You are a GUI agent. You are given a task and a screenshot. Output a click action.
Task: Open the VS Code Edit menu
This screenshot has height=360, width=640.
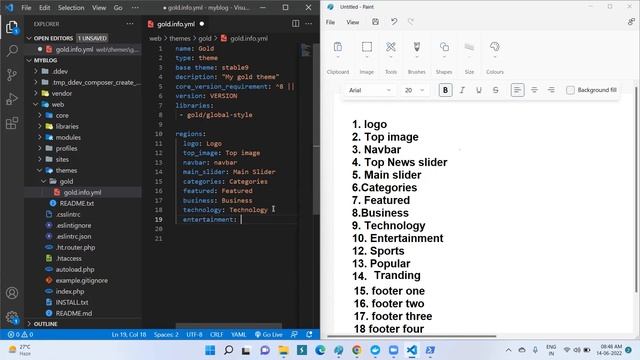(x=44, y=8)
